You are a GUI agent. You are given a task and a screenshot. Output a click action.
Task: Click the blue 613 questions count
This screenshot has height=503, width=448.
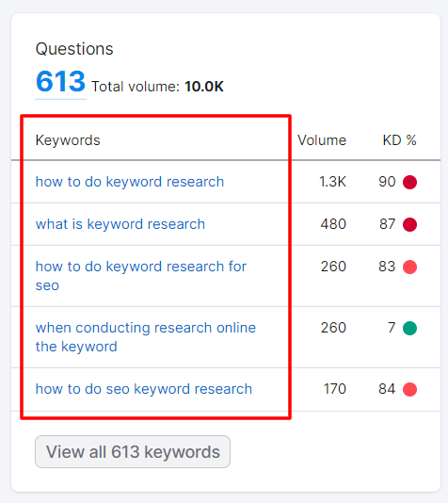tap(60, 81)
